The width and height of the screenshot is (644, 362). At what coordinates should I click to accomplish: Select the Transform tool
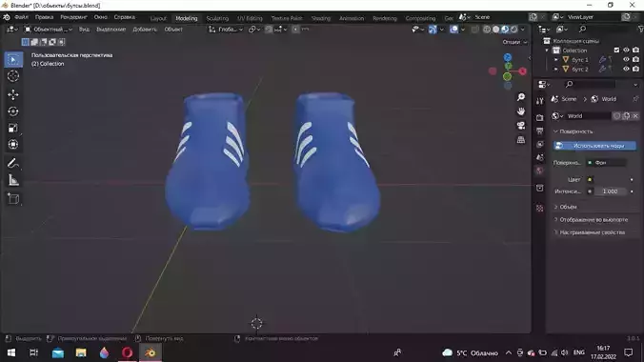coord(13,144)
